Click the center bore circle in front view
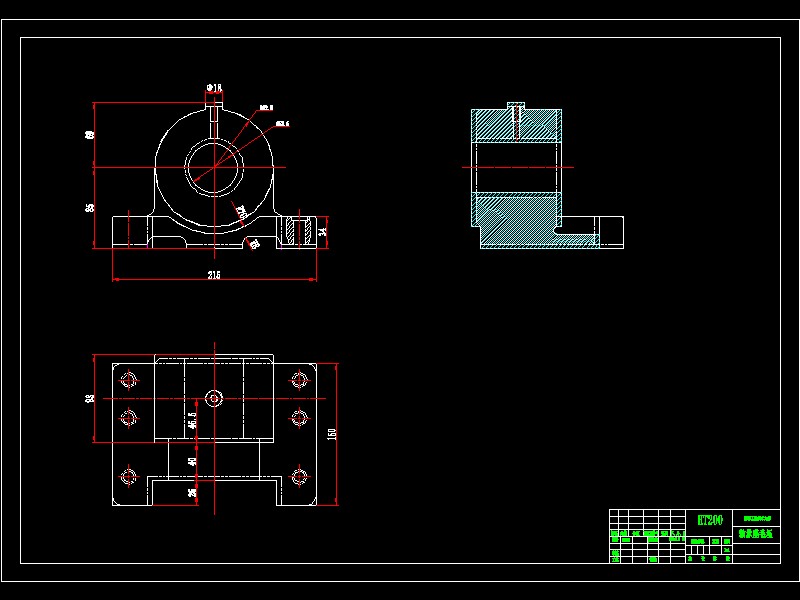Viewport: 800px width, 600px height. pyautogui.click(x=214, y=167)
